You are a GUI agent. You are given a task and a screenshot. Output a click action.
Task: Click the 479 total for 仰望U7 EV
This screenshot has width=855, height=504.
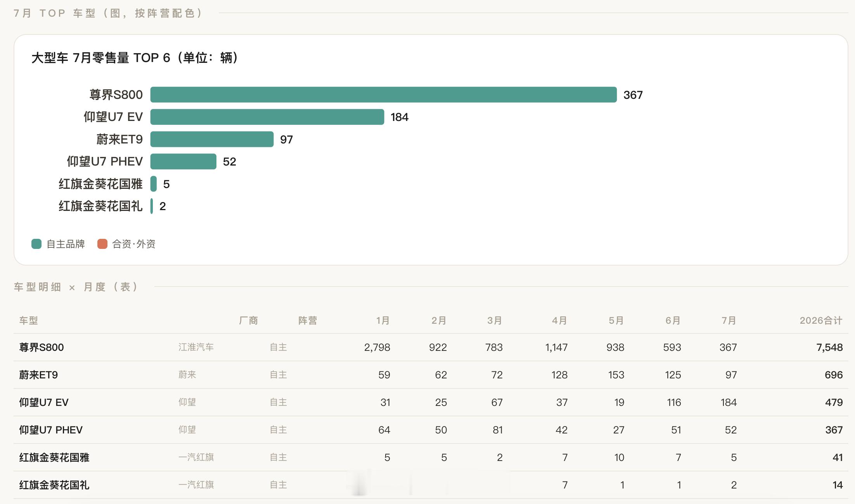[x=834, y=402]
